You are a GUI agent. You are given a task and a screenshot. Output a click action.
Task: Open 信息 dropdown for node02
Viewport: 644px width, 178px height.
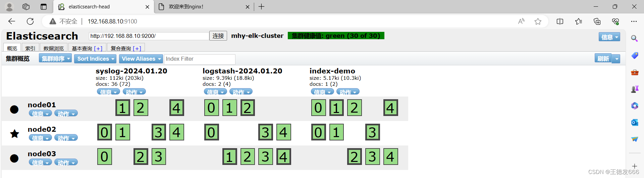[40, 138]
